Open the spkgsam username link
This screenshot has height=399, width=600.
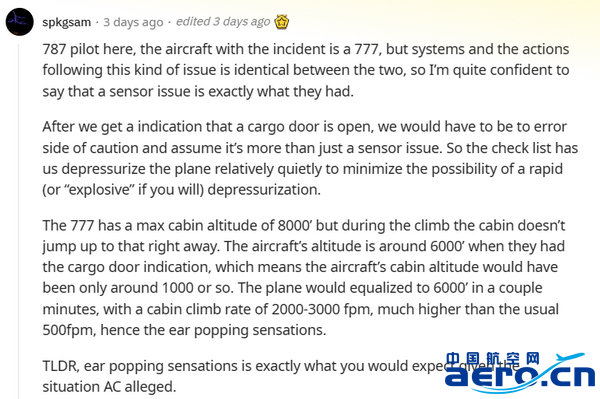click(67, 22)
